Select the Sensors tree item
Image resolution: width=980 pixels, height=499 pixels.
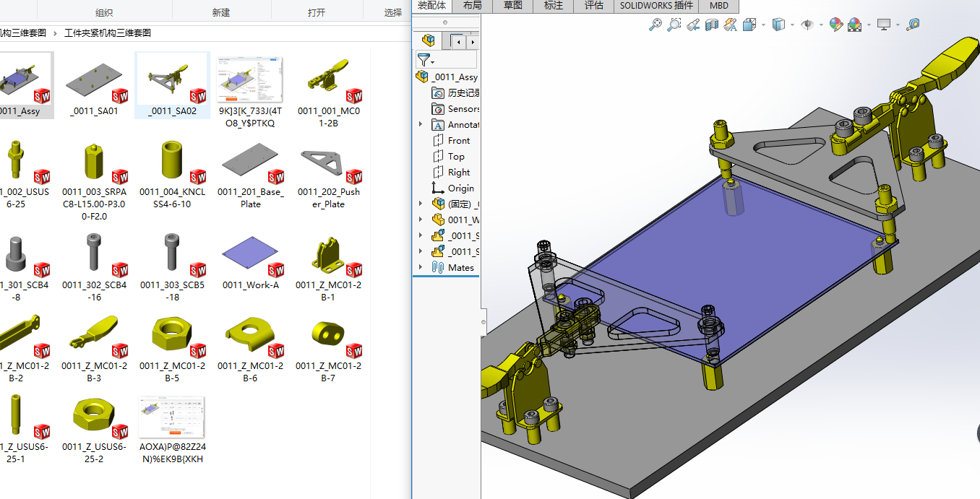[455, 108]
